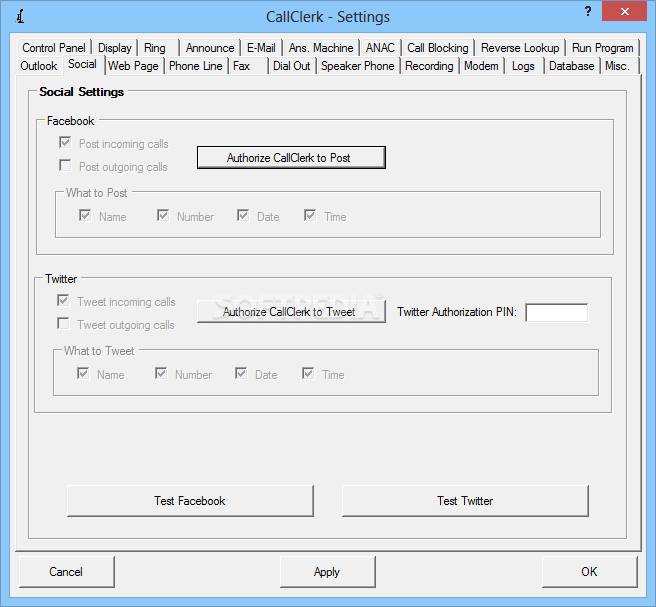Toggle Name checkbox under What to Post
This screenshot has height=607, width=656.
point(85,215)
